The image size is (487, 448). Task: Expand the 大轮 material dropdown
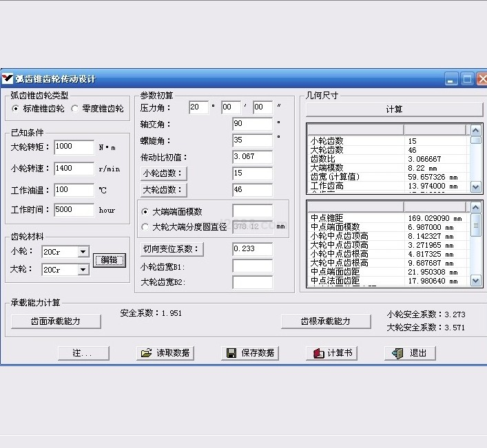click(83, 270)
